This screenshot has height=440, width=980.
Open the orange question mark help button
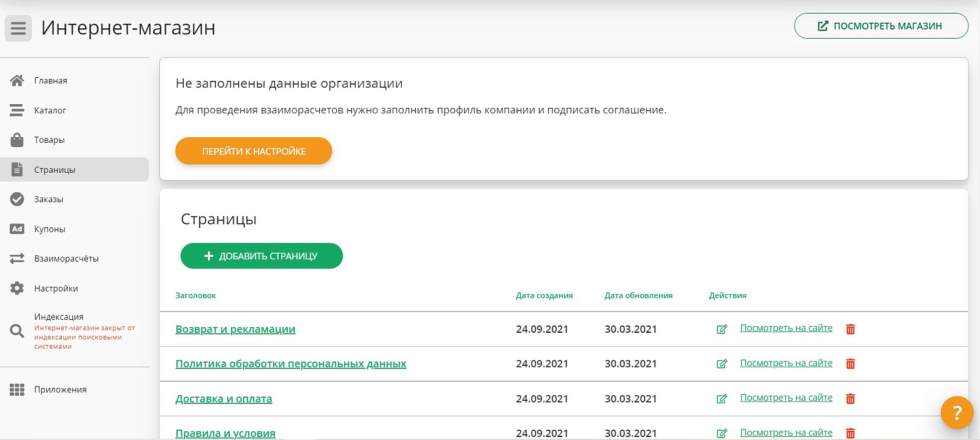pos(957,412)
